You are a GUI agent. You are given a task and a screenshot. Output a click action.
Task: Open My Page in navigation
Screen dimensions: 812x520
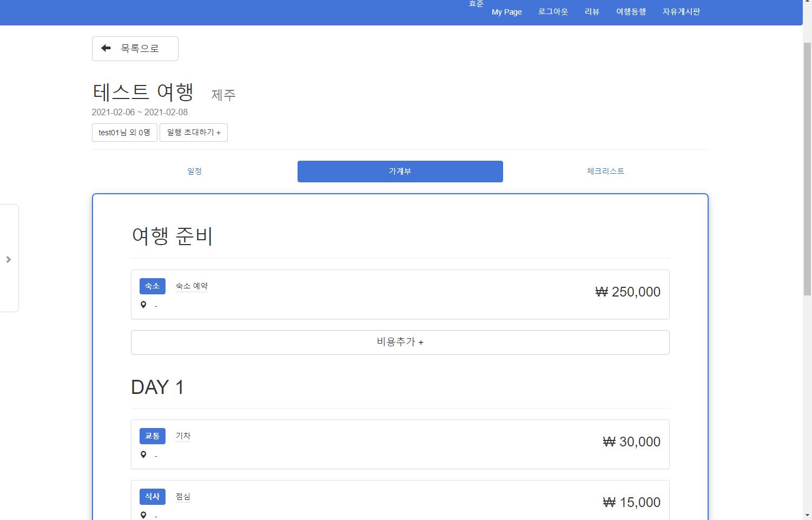point(507,12)
